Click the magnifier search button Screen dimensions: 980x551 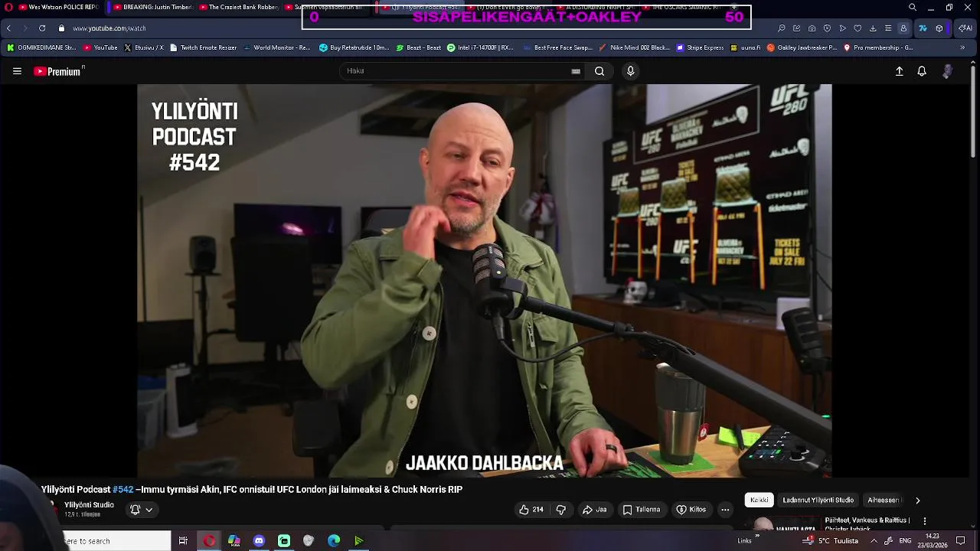click(599, 71)
